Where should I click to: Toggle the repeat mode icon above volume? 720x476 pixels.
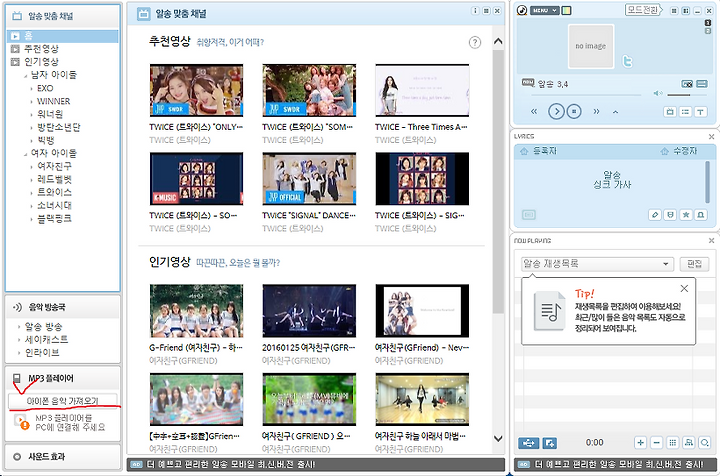click(x=687, y=84)
